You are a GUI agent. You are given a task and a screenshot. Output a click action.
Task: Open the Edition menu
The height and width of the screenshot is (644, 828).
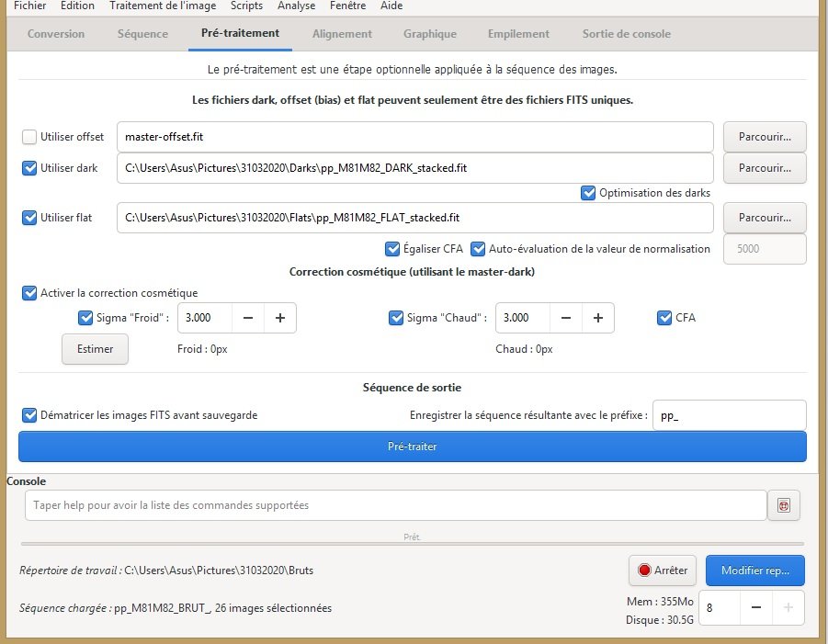click(x=77, y=6)
